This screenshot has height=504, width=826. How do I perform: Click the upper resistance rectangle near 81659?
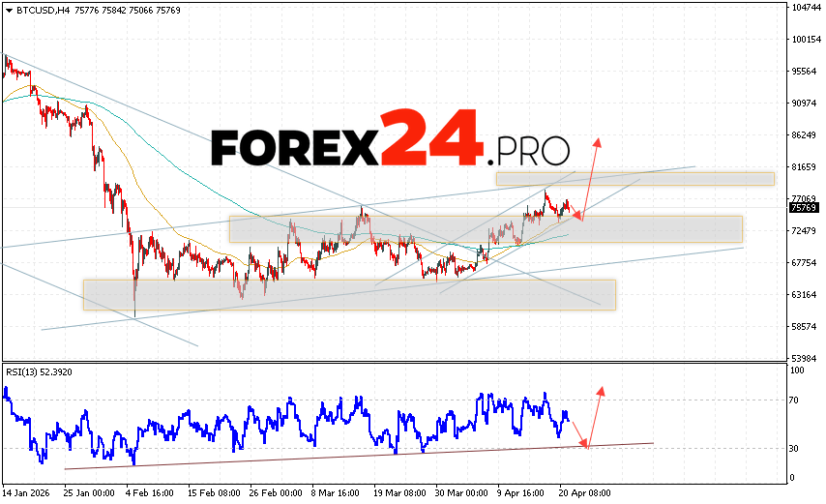click(634, 178)
